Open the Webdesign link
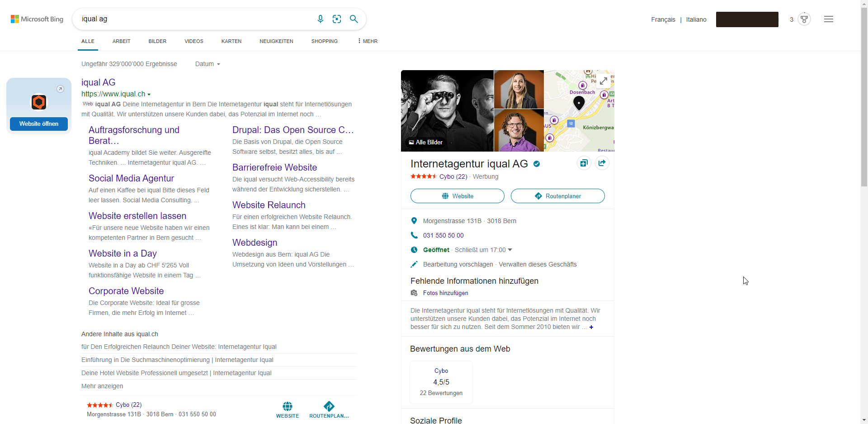The width and height of the screenshot is (868, 424). pos(255,243)
